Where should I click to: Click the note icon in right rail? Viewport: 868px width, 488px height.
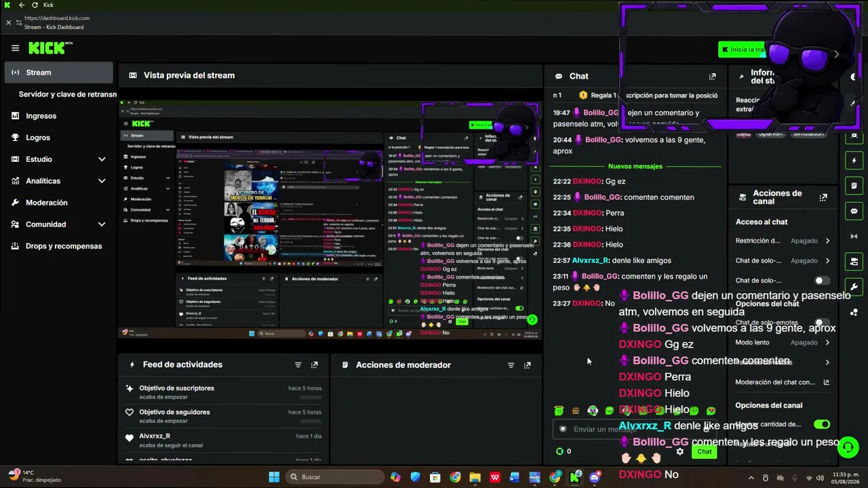click(854, 186)
